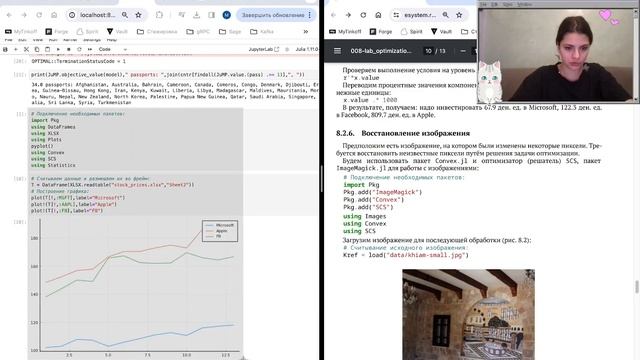This screenshot has width=640, height=360.
Task: Open downloads in the left browser
Action: 196,15
